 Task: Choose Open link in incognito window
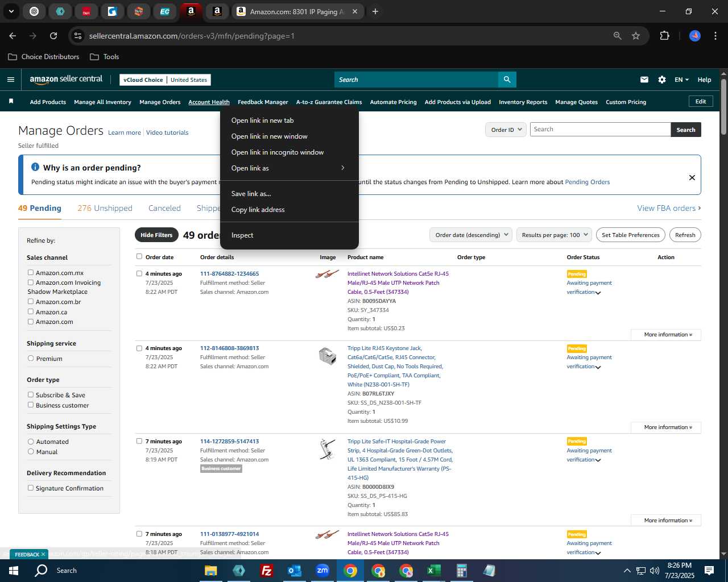tap(289, 152)
